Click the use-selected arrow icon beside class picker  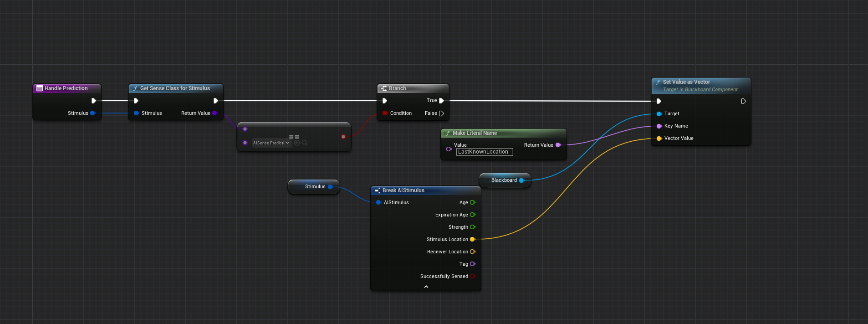tap(297, 143)
